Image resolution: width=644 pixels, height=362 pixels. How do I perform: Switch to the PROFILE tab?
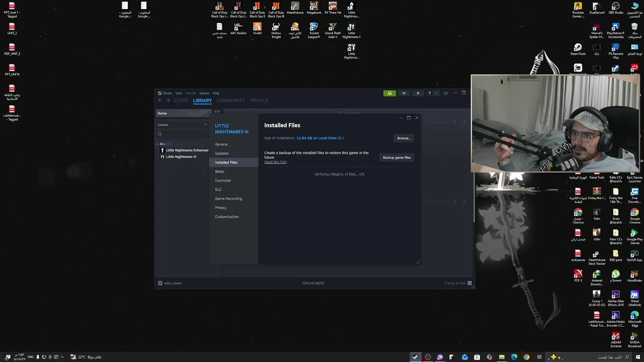(259, 101)
